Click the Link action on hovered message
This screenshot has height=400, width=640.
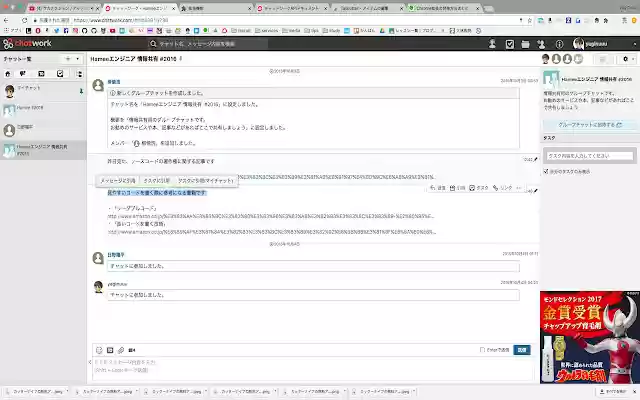tap(502, 188)
